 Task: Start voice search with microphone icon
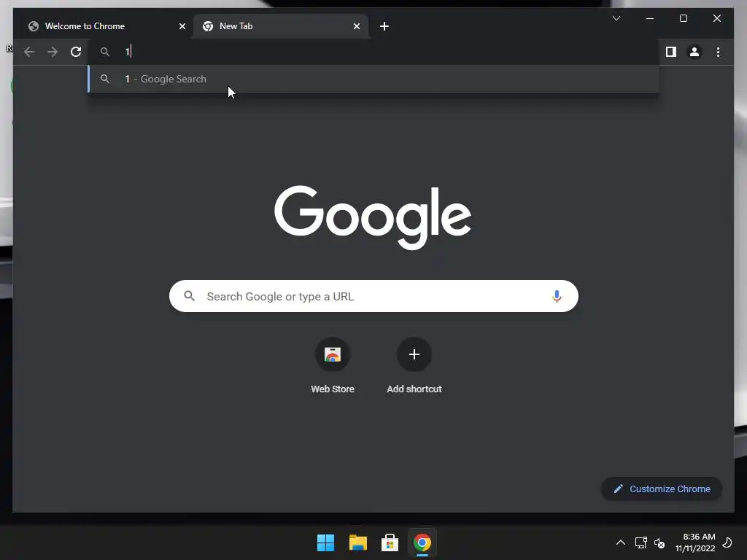pos(557,296)
